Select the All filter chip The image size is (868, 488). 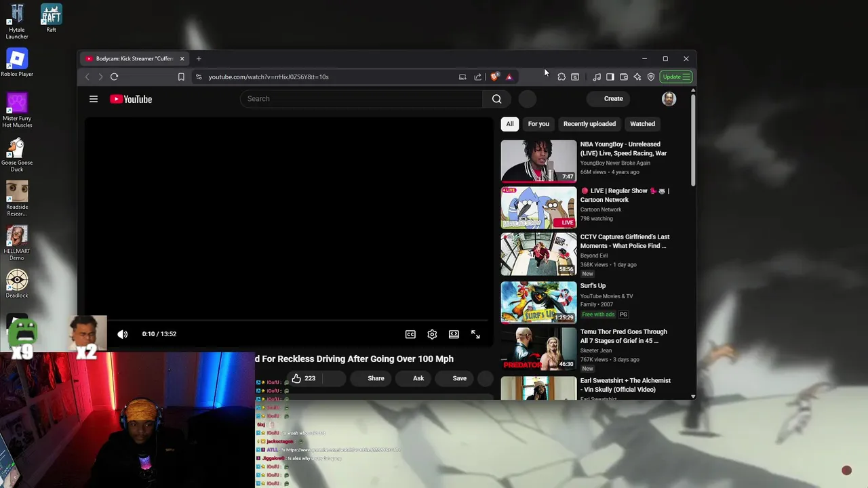point(510,124)
